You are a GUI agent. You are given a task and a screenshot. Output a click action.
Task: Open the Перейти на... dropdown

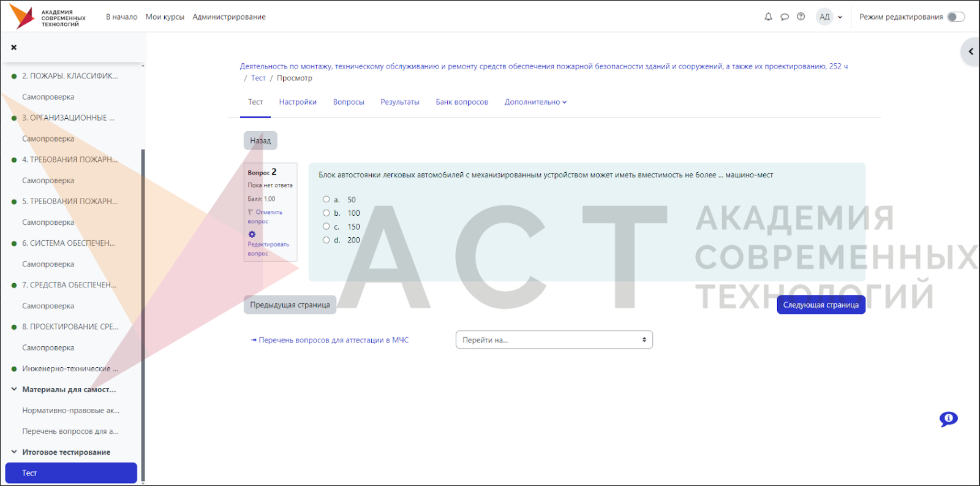tap(554, 340)
